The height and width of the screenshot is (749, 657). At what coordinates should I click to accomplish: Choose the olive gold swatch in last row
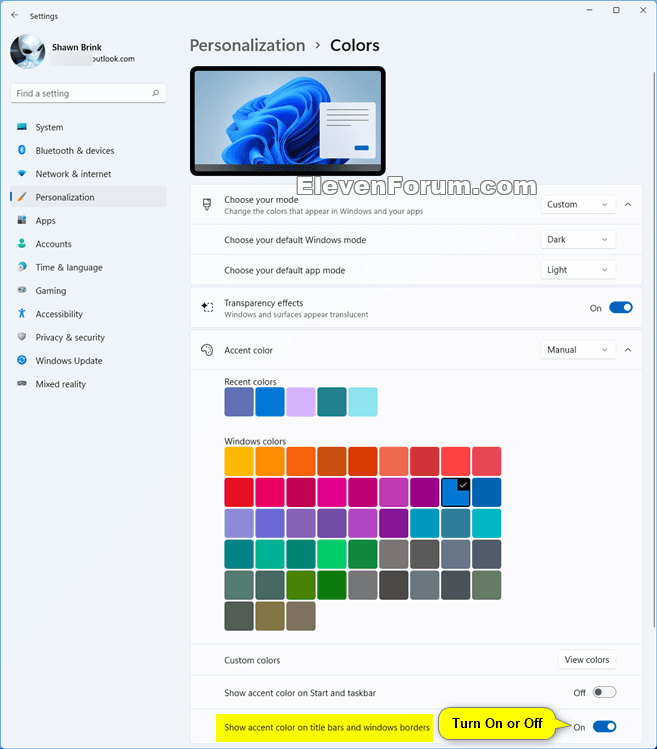coord(270,616)
